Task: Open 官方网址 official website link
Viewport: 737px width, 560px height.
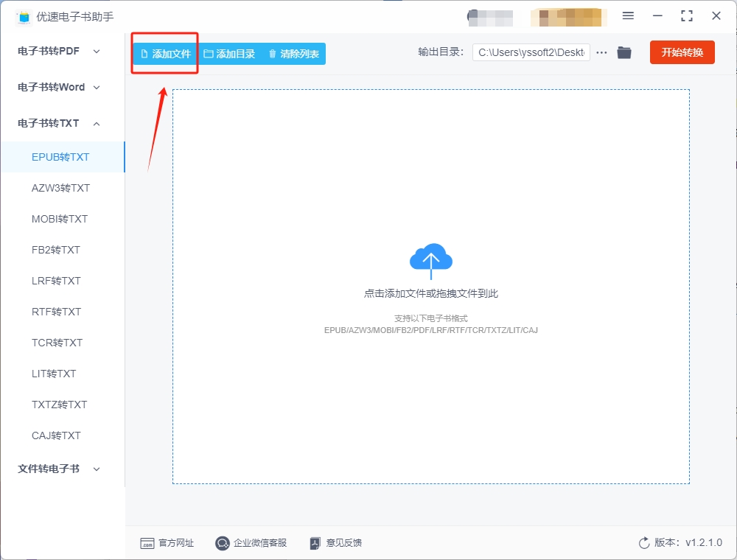Action: tap(176, 543)
